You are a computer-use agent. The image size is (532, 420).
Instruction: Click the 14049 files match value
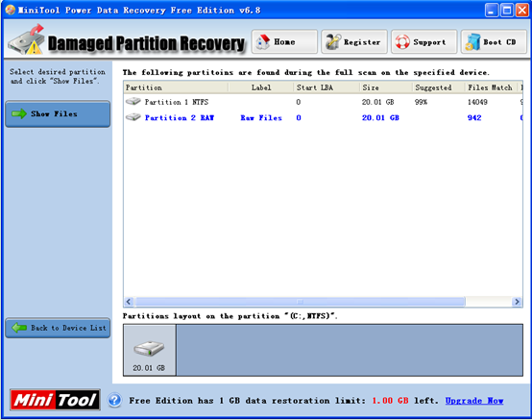tap(477, 102)
